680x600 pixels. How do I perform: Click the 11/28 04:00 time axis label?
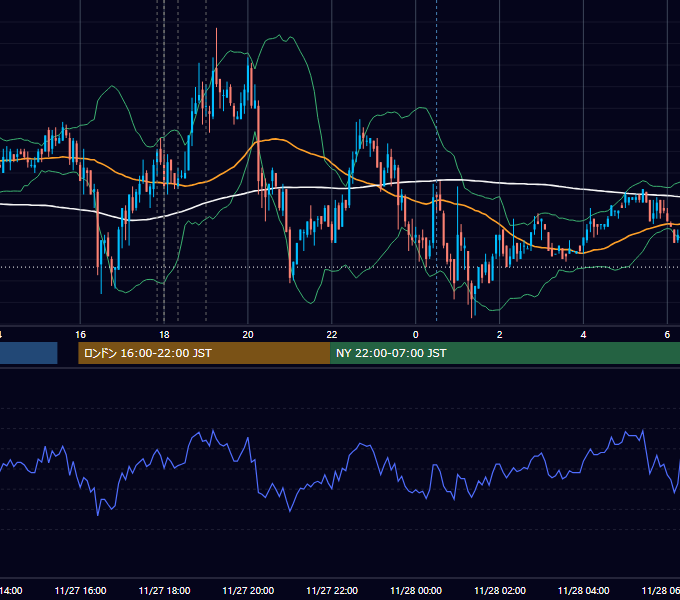point(583,590)
